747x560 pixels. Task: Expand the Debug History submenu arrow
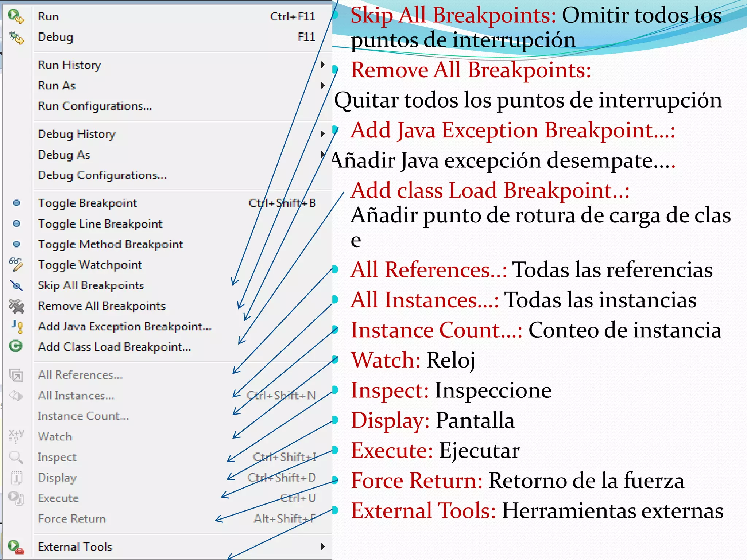(323, 134)
